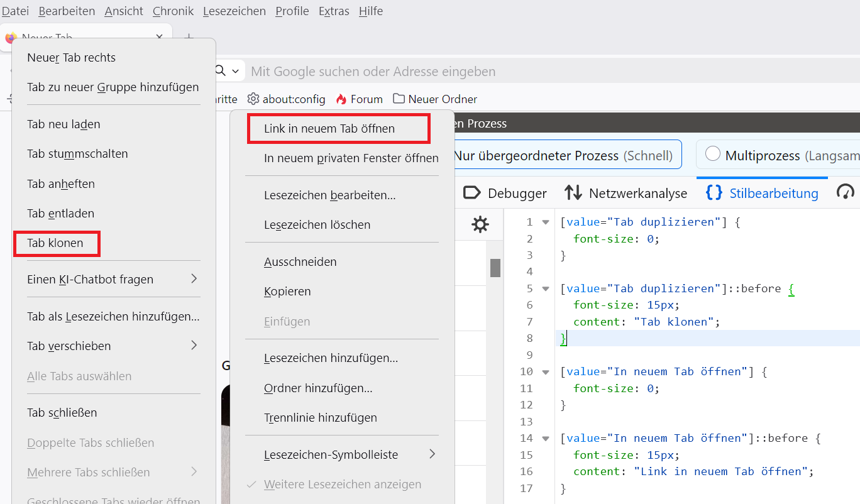
Task: Open the performance gauge panel
Action: point(846,192)
